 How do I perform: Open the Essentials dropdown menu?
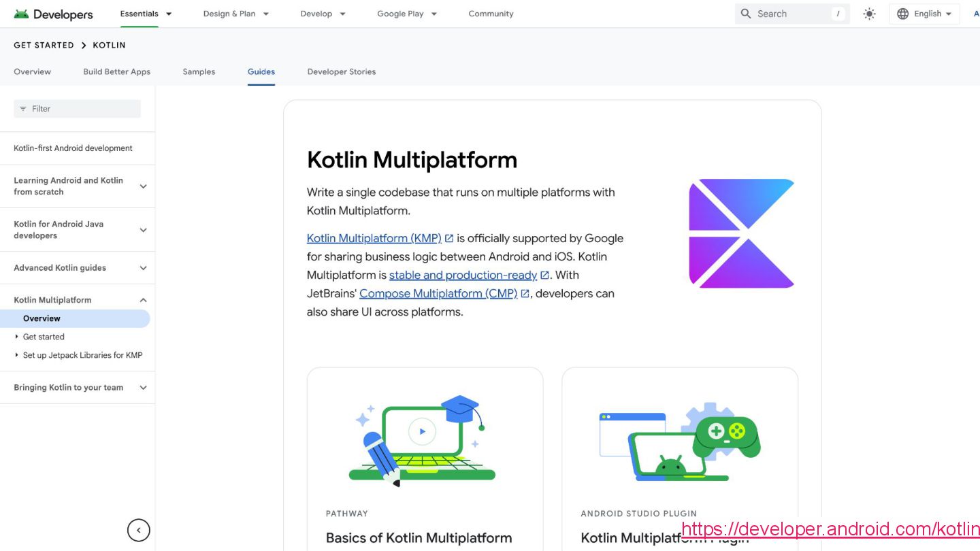tap(146, 14)
